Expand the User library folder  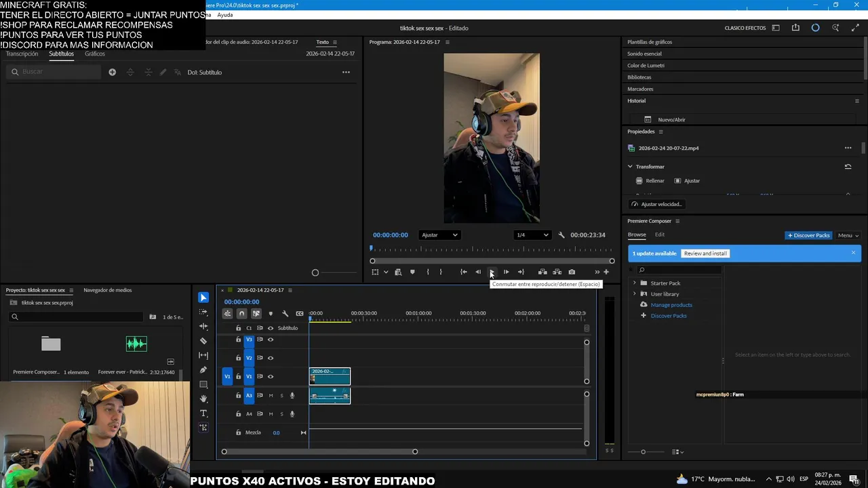[x=635, y=293]
